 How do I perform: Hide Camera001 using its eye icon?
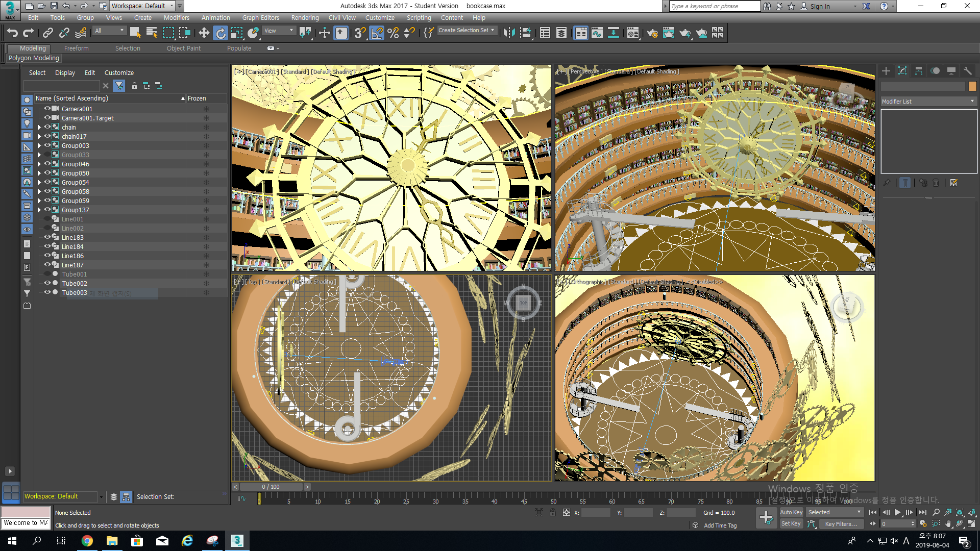point(47,109)
